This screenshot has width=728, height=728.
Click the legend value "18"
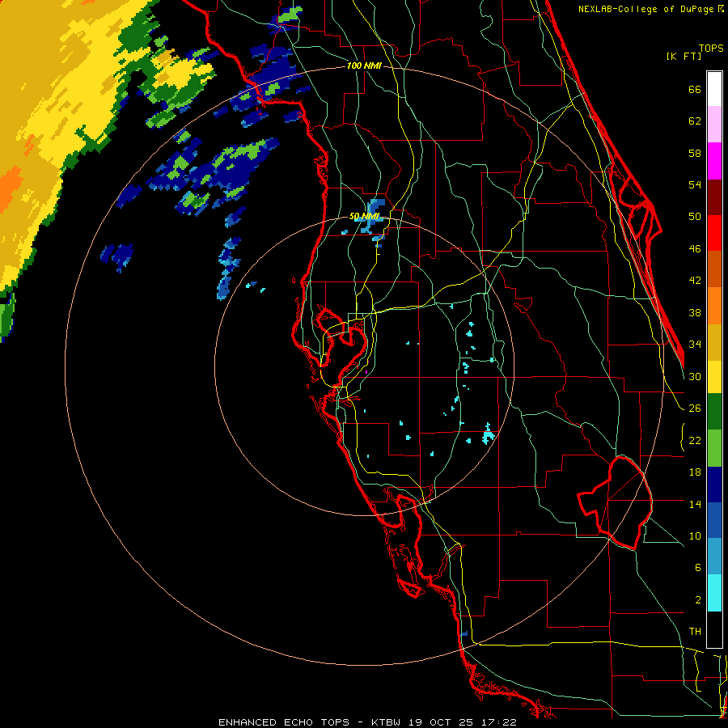click(x=695, y=472)
